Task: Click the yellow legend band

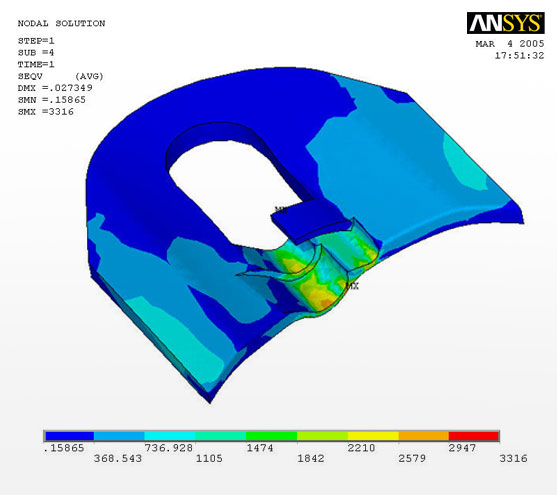Action: pyautogui.click(x=373, y=436)
